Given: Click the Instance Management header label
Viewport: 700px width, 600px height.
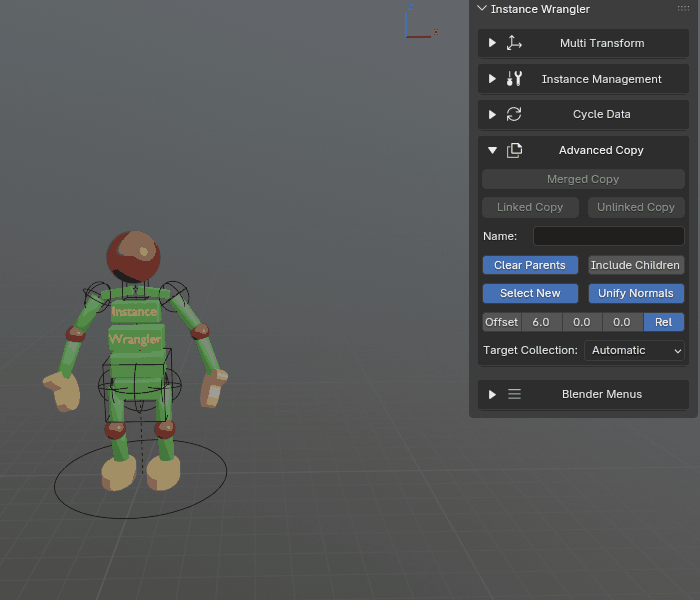Looking at the screenshot, I should click(601, 79).
